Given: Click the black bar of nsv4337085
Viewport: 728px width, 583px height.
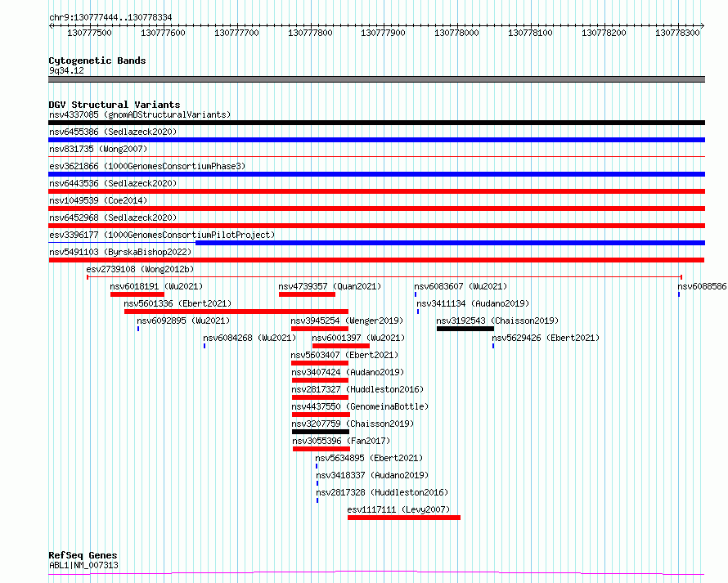Looking at the screenshot, I should pyautogui.click(x=376, y=123).
